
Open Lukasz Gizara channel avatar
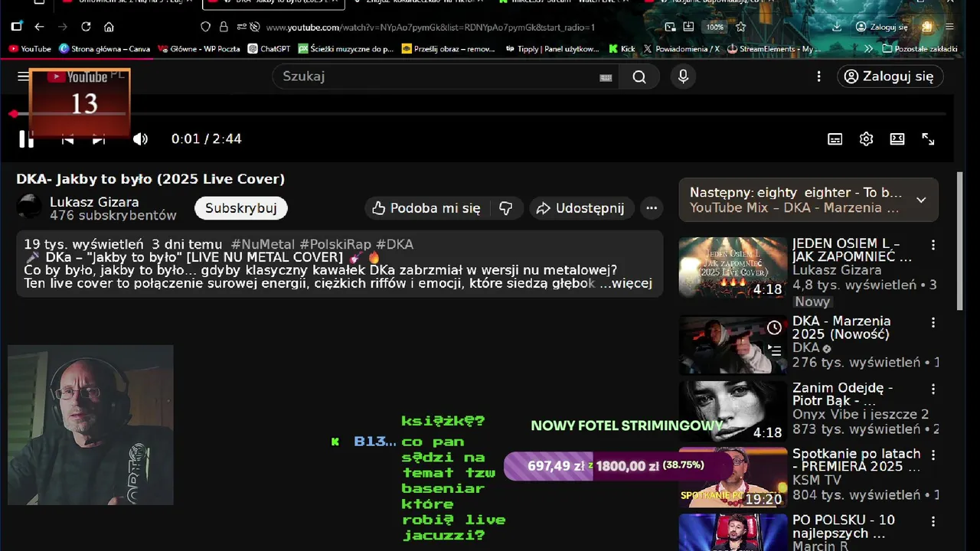[29, 207]
